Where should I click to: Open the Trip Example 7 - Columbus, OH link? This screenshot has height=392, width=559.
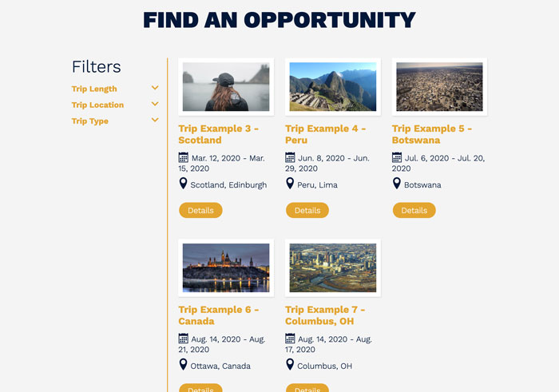pos(325,315)
